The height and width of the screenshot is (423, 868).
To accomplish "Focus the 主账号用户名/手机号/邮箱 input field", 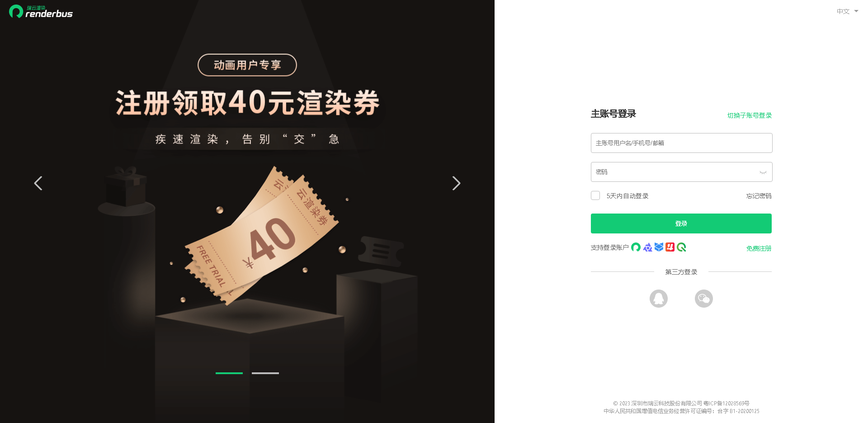I will 682,143.
